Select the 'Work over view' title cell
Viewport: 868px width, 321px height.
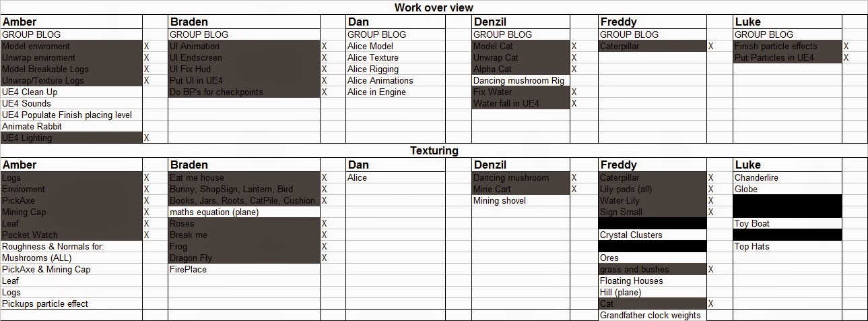coord(434,7)
